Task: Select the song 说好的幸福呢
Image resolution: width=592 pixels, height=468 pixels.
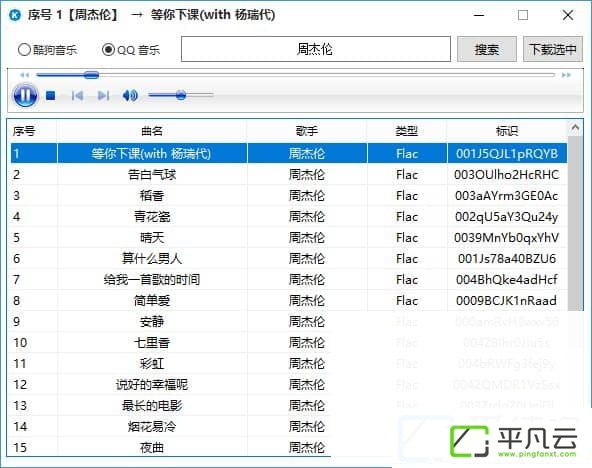Action: pos(152,385)
